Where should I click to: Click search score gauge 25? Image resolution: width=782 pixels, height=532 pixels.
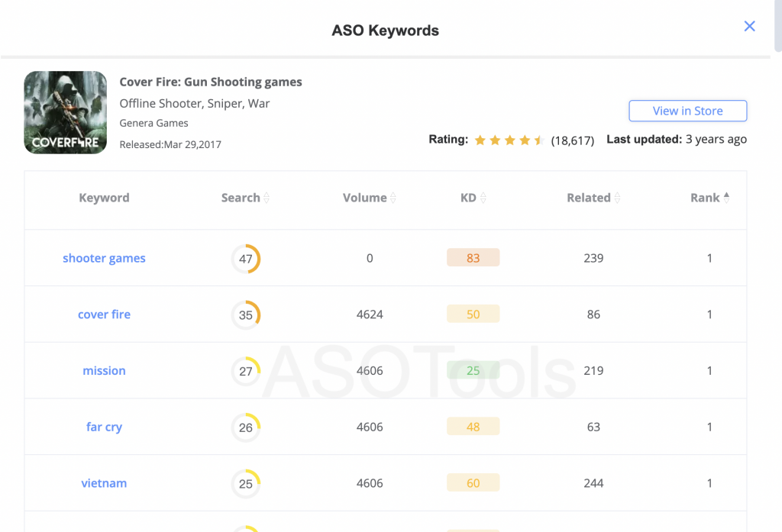[x=246, y=484]
